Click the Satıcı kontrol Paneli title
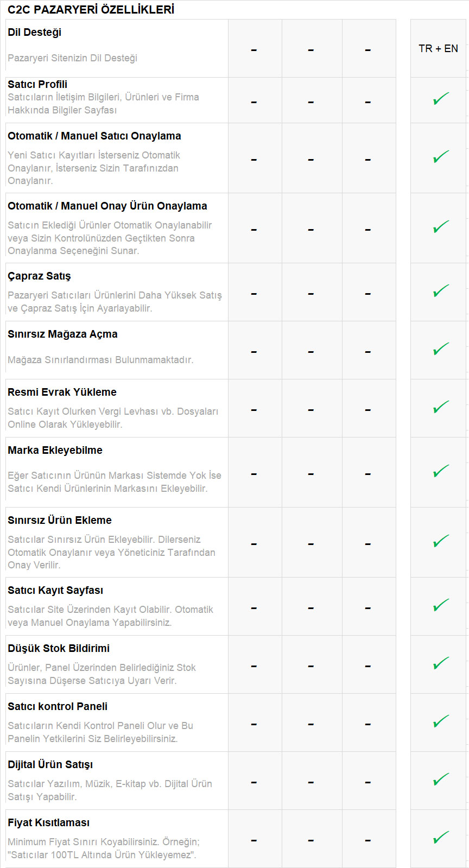The image size is (469, 868). [x=57, y=707]
